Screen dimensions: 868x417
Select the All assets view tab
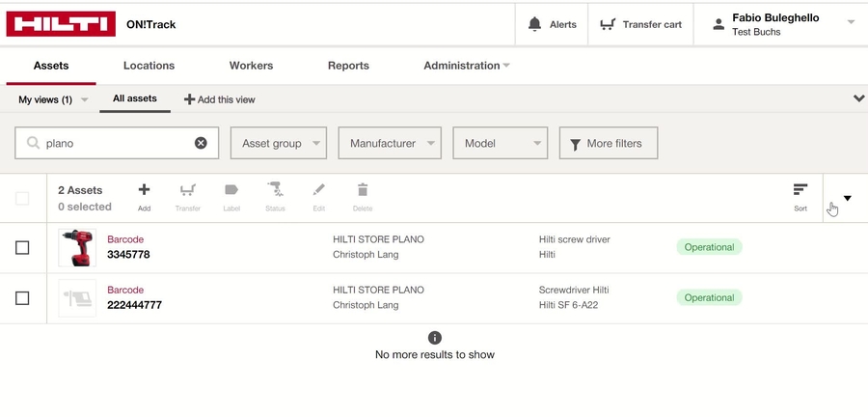[x=135, y=98]
